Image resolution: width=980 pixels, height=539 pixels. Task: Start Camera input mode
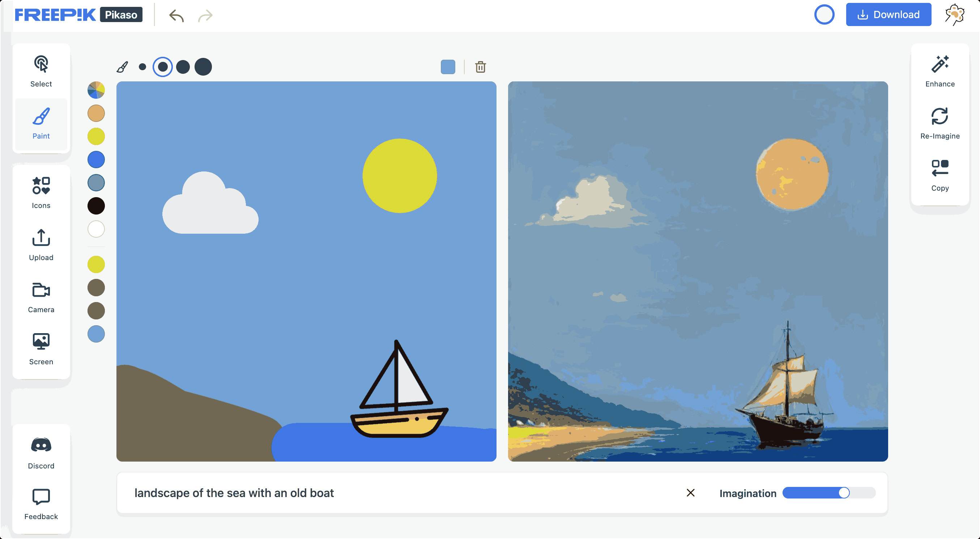tap(41, 297)
